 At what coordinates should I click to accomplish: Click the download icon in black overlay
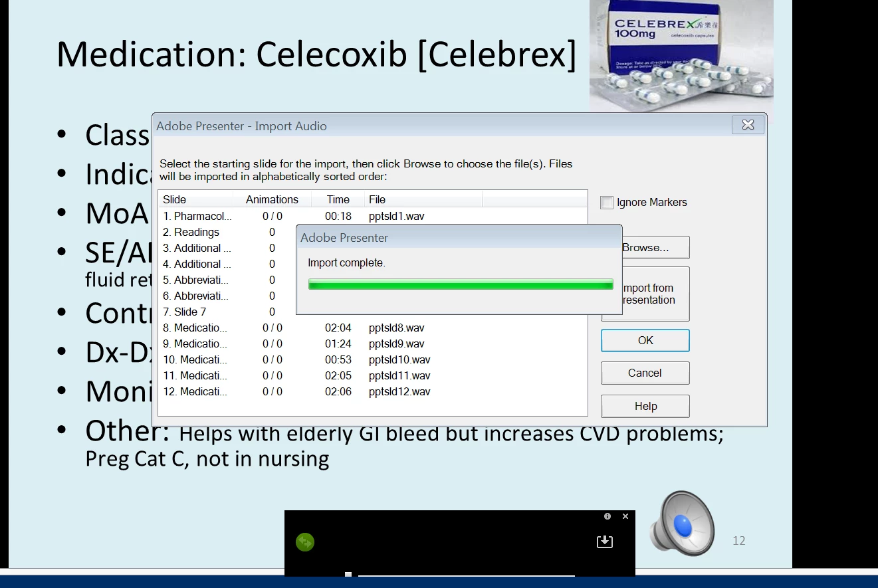[x=604, y=541]
